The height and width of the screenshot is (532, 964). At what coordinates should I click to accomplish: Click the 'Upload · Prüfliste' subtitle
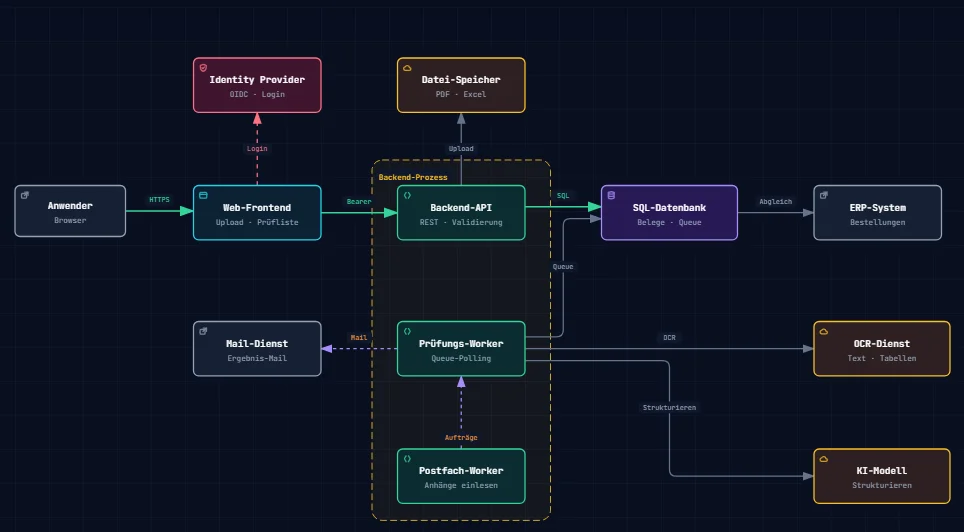[x=257, y=223]
